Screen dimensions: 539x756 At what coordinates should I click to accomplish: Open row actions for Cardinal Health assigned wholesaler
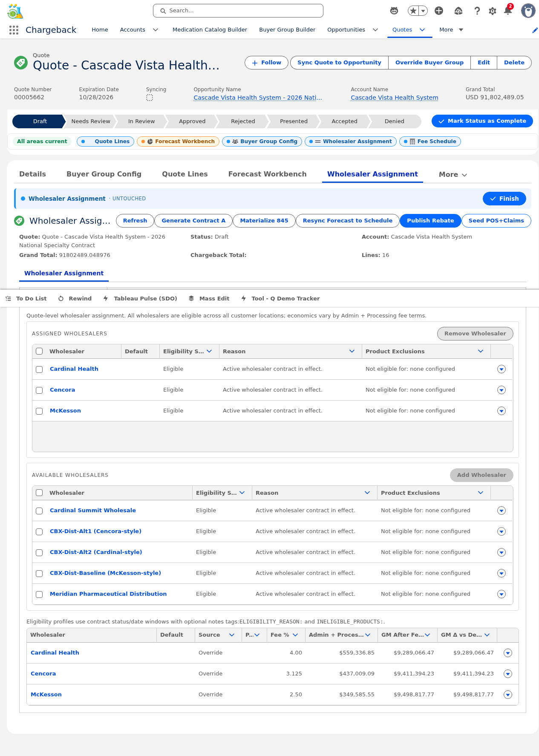(502, 369)
